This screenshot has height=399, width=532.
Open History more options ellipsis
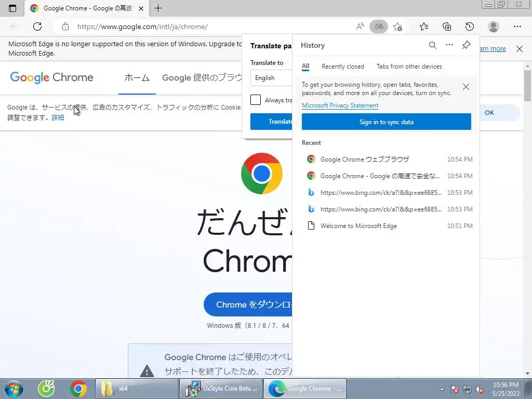449,45
